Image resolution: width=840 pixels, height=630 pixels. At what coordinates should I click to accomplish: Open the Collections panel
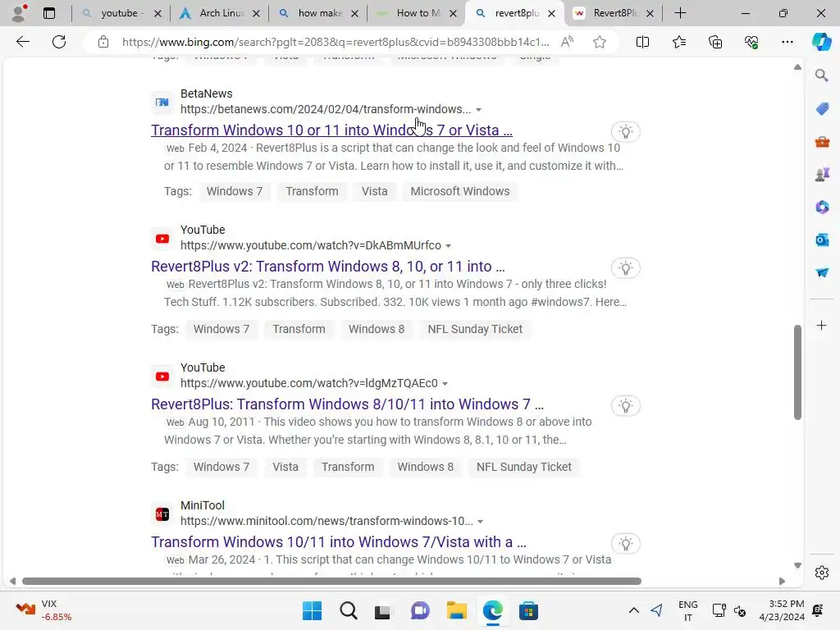pyautogui.click(x=715, y=42)
